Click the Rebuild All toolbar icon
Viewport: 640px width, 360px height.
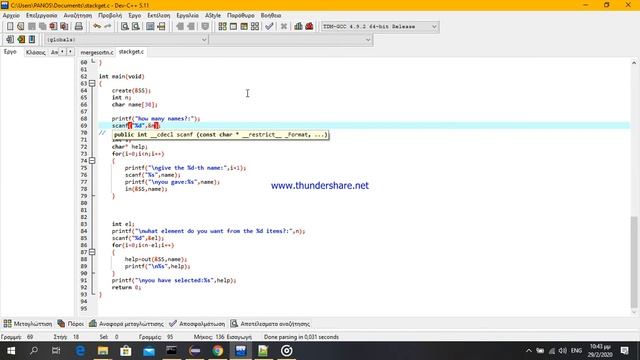point(255,27)
